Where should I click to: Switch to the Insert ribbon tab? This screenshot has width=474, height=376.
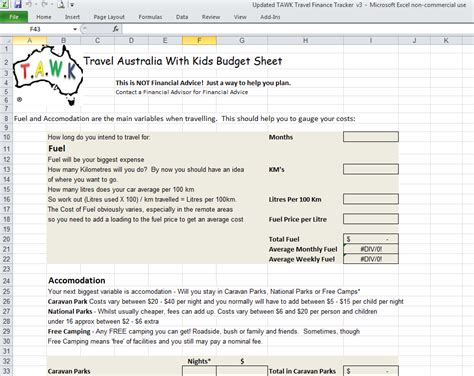[72, 17]
